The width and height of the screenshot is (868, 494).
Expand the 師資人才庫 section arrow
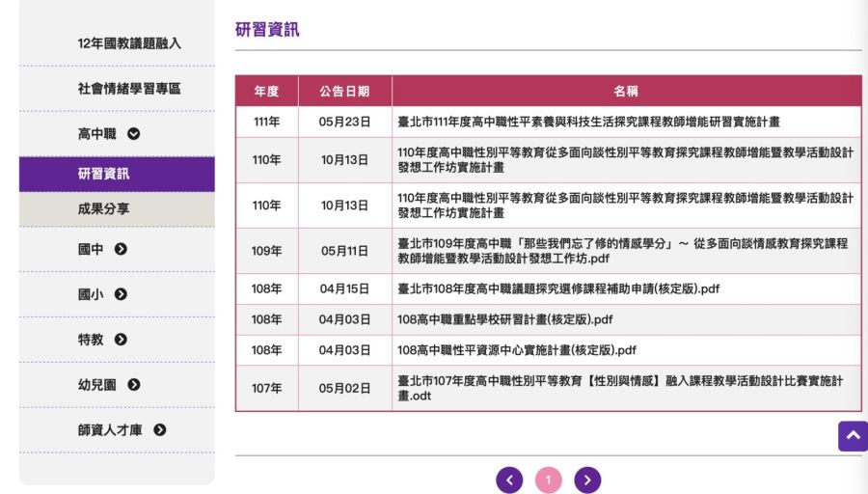coord(160,430)
